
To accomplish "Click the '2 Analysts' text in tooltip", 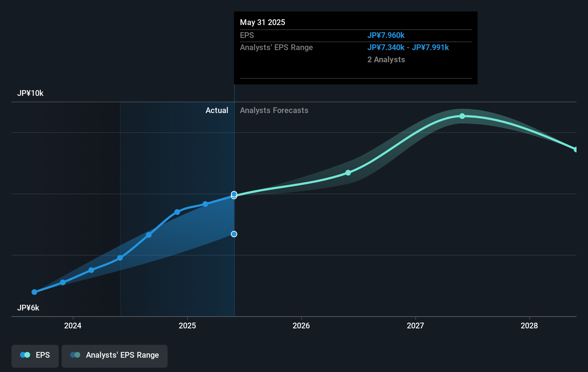I will [x=386, y=59].
